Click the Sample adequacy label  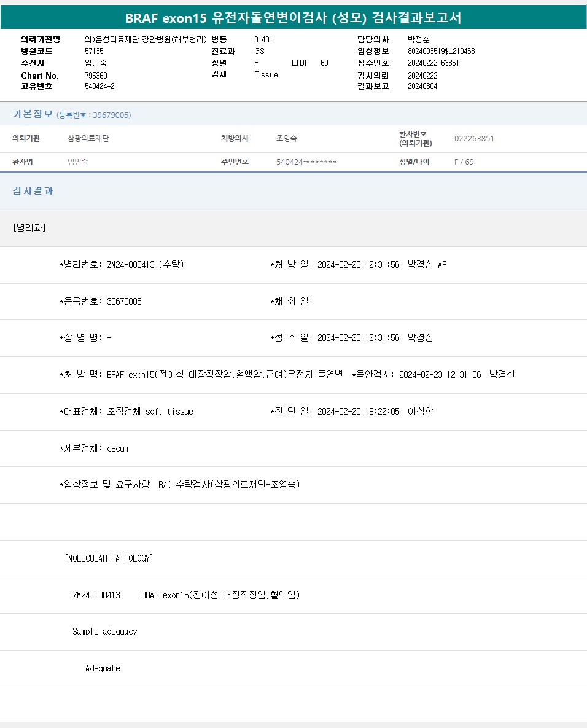coord(104,632)
